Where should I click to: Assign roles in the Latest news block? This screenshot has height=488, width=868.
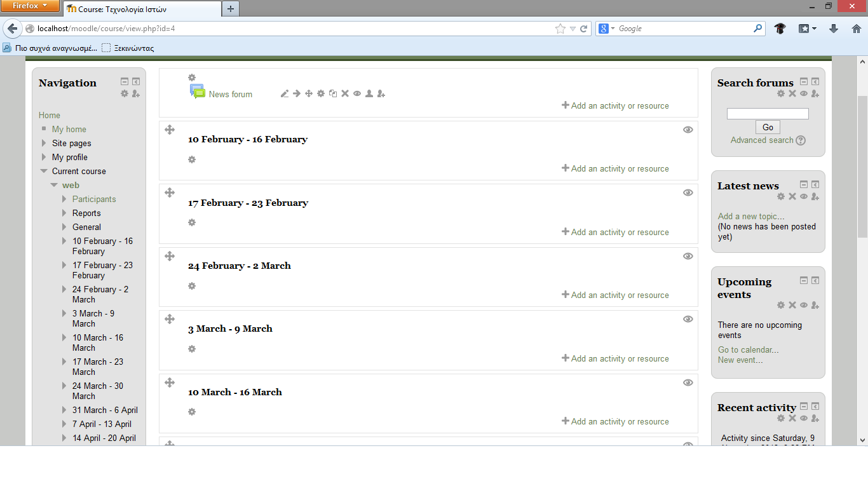[x=815, y=196]
